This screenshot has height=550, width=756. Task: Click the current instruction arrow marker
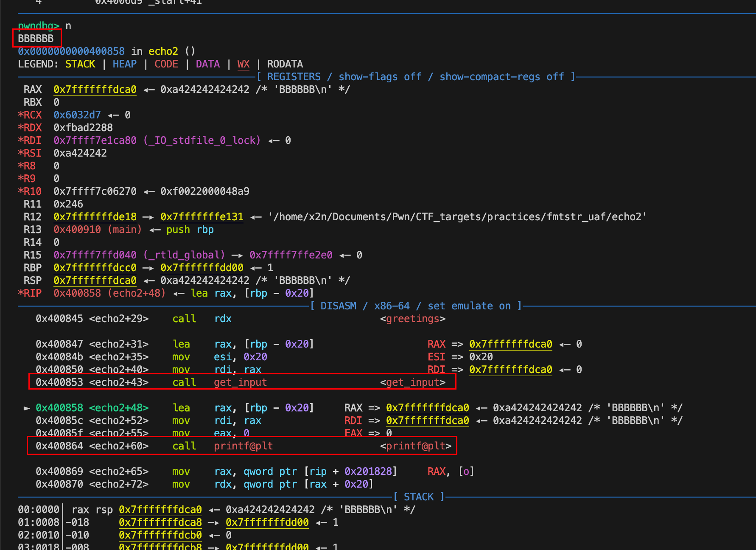click(27, 408)
